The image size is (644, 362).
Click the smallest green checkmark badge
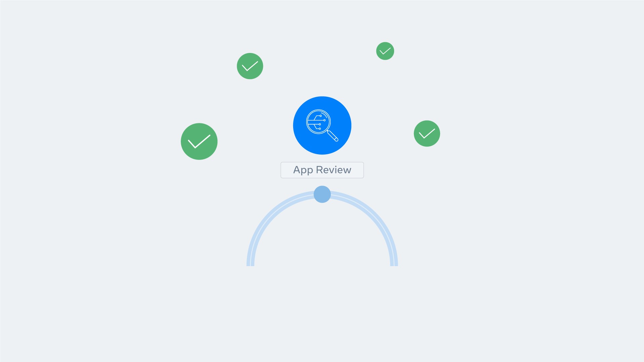coord(385,51)
